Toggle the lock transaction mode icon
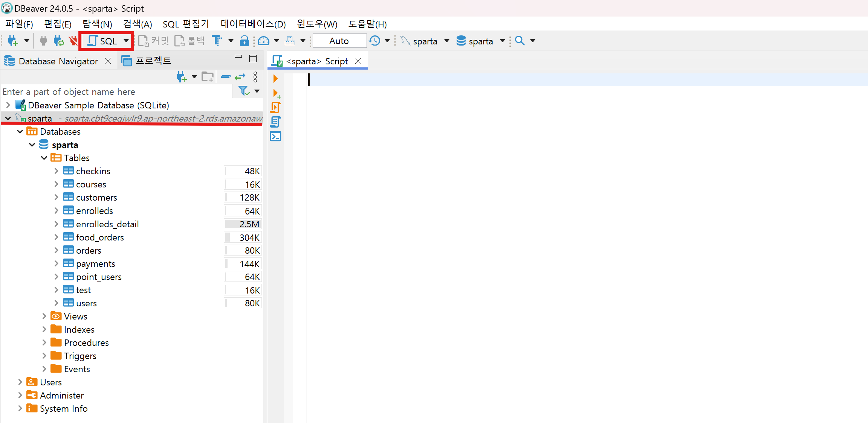868x423 pixels. 245,41
